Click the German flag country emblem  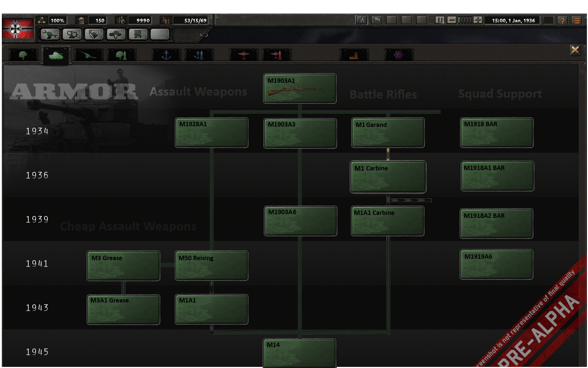[18, 28]
